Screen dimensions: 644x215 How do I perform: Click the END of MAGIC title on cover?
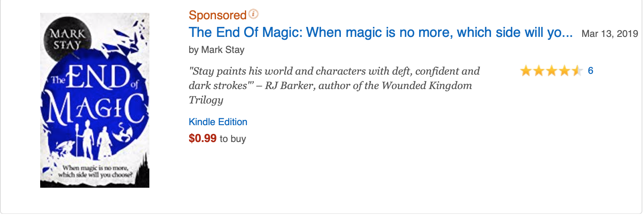click(x=96, y=95)
